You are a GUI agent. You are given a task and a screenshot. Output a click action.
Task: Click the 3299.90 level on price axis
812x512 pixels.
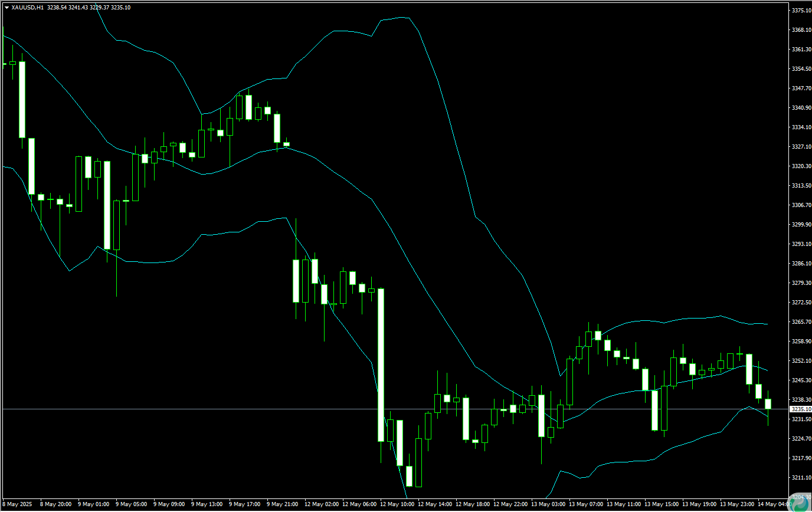coord(800,225)
